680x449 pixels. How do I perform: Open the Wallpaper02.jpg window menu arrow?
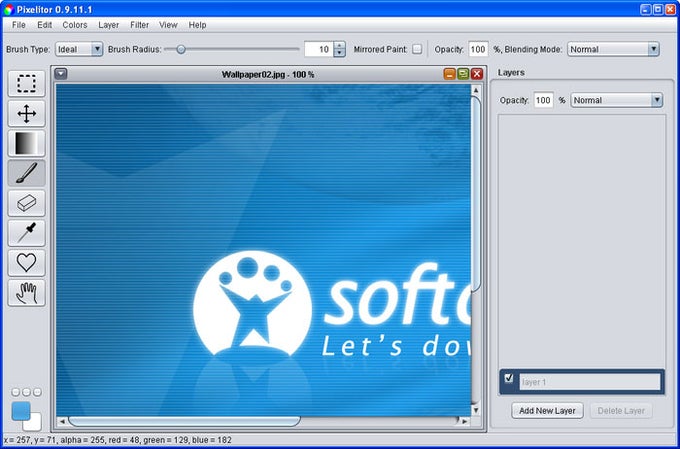[61, 74]
